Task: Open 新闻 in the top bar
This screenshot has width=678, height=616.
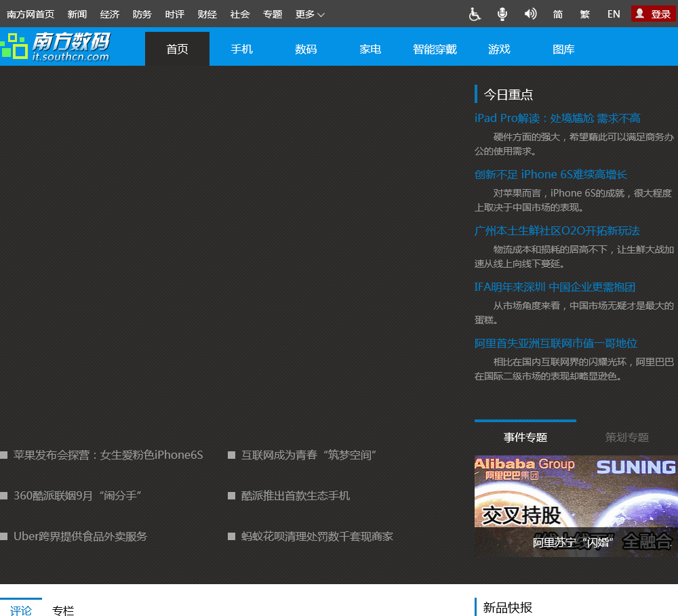Action: pos(77,14)
